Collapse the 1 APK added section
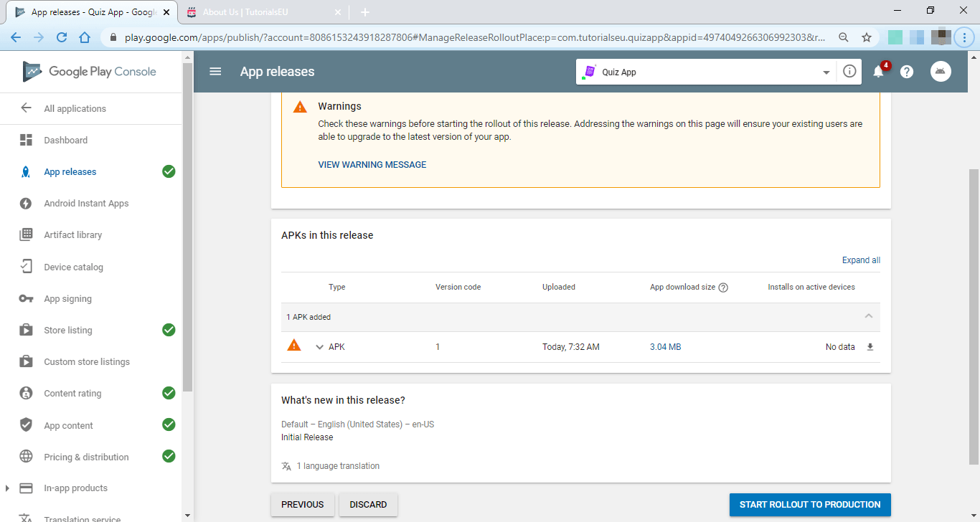980x522 pixels. click(x=869, y=316)
